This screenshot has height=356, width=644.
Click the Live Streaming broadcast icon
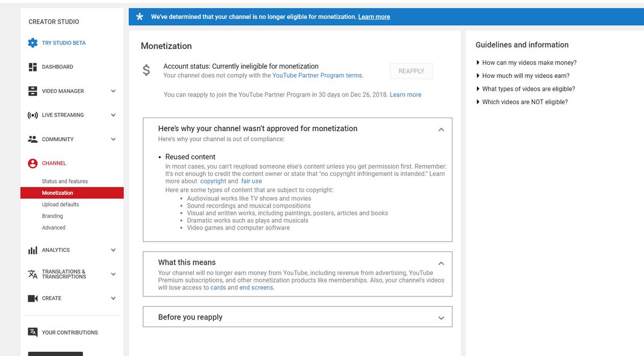click(33, 115)
